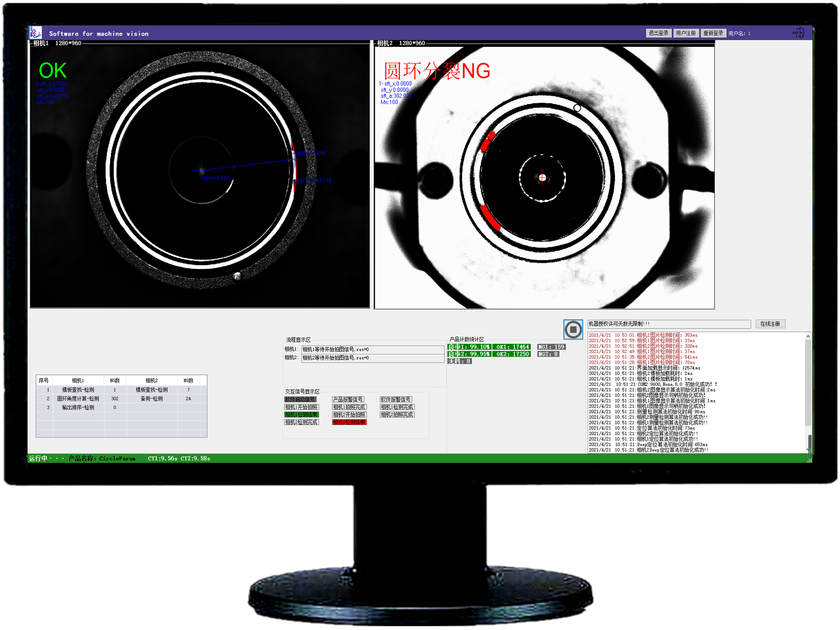840x630 pixels.
Task: Click the EXIT door icon
Action: click(x=798, y=33)
